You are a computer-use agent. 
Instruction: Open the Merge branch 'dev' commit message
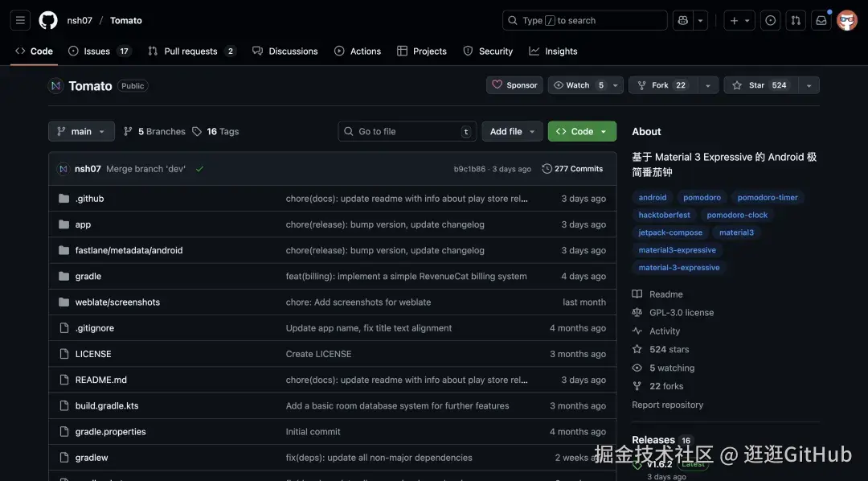145,169
